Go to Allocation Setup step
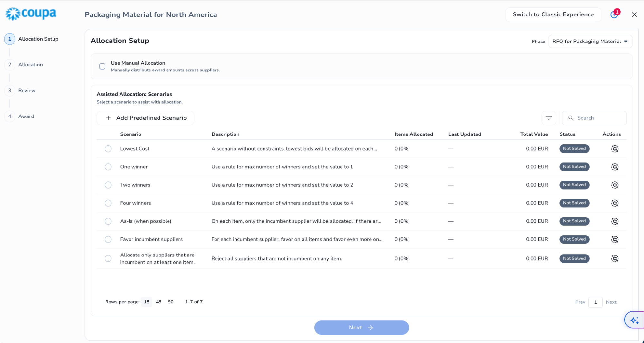 (32, 39)
